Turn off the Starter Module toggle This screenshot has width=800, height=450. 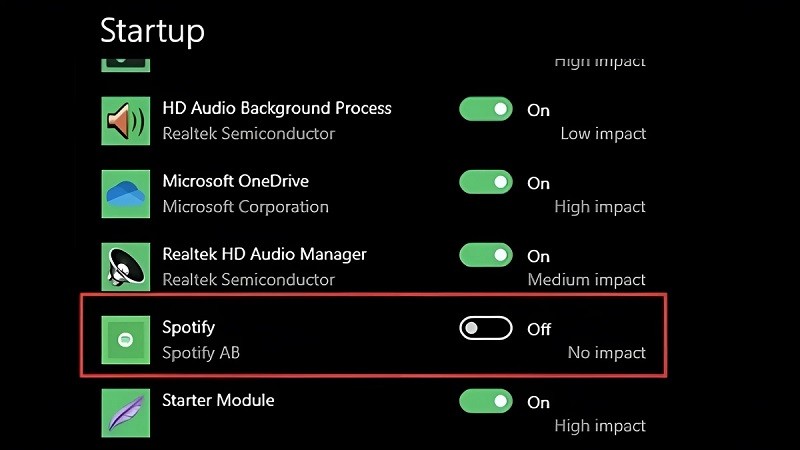(x=486, y=402)
